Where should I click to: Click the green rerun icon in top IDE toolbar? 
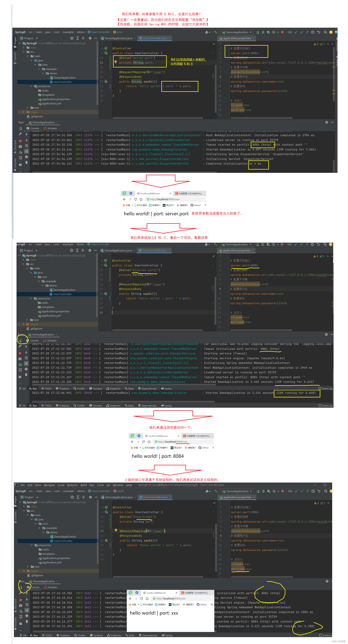[258, 32]
